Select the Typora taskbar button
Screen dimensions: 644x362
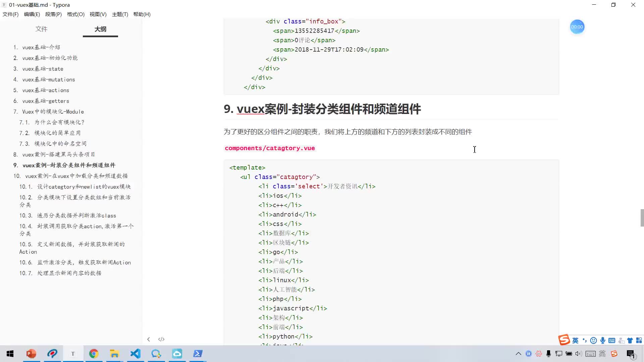(73, 354)
